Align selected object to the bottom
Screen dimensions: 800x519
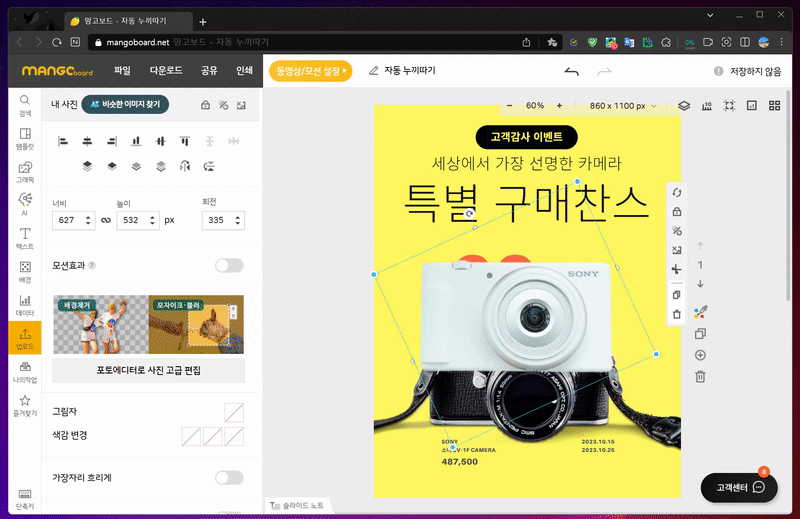136,141
